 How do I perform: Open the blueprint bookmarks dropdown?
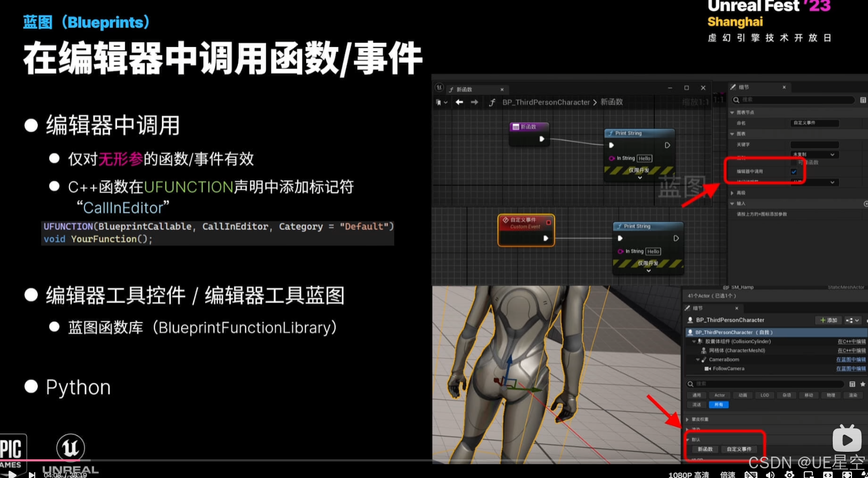(441, 102)
